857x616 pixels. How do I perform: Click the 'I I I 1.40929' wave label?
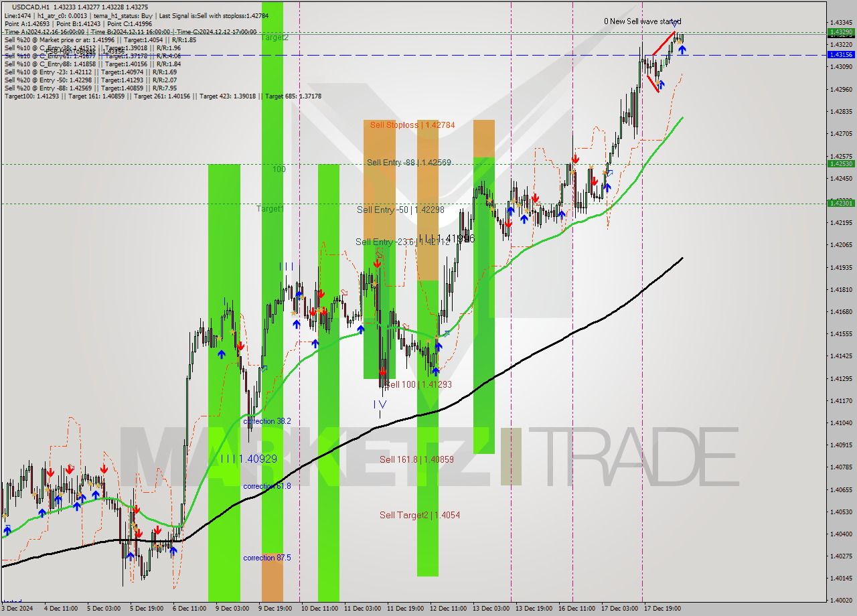pyautogui.click(x=248, y=459)
